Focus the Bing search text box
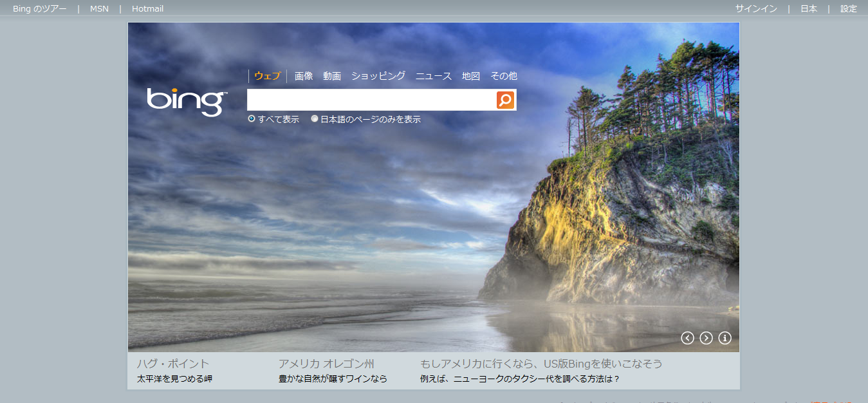868x403 pixels. (371, 100)
